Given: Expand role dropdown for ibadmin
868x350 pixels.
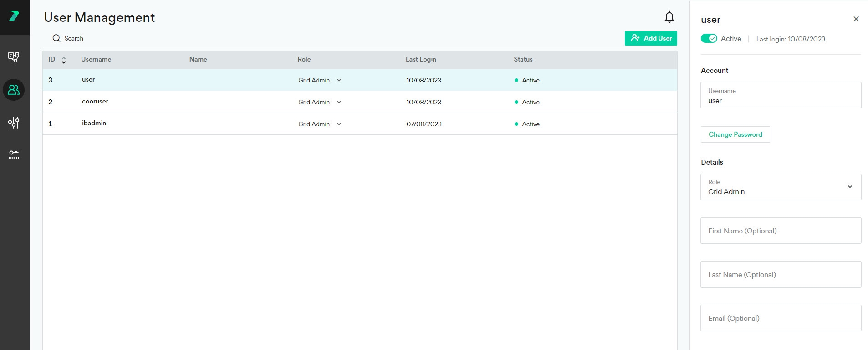Looking at the screenshot, I should point(339,124).
